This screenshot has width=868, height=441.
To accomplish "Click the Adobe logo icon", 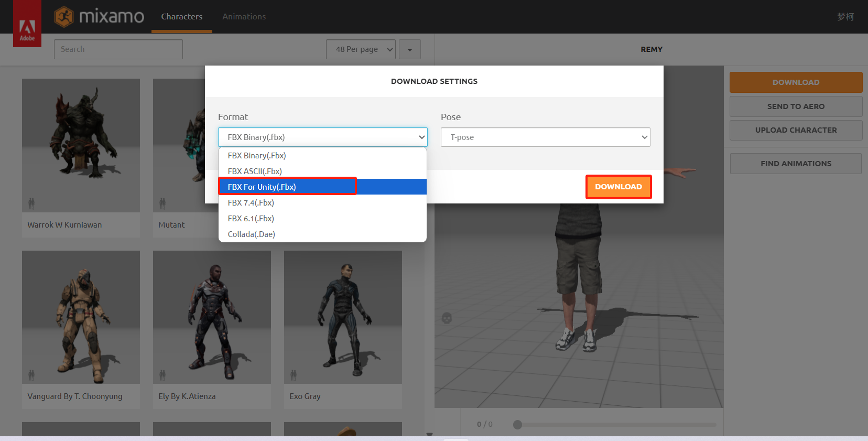I will coord(27,24).
